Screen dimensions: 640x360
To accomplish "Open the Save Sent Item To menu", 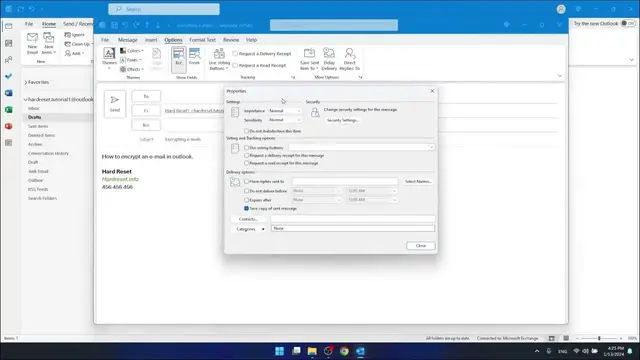I will point(309,59).
